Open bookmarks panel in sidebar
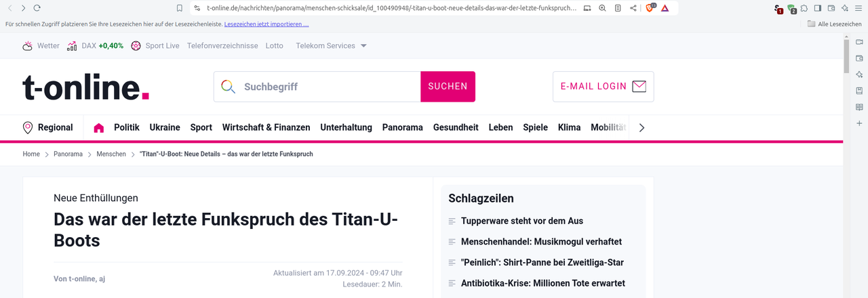 point(859,91)
